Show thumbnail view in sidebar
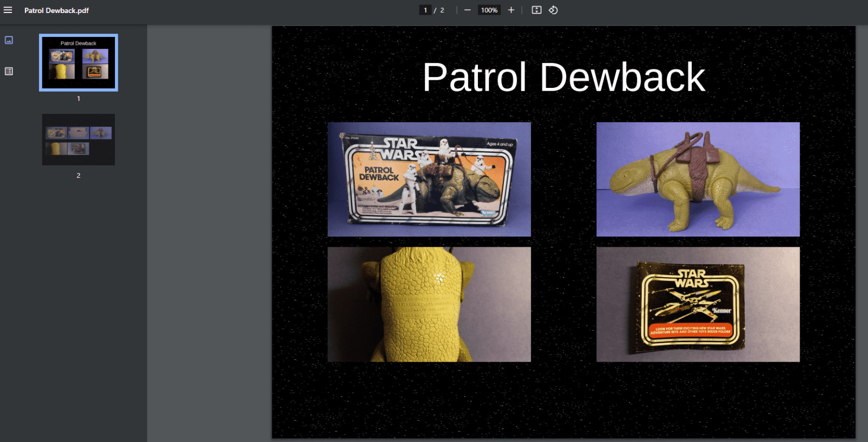 coord(9,40)
